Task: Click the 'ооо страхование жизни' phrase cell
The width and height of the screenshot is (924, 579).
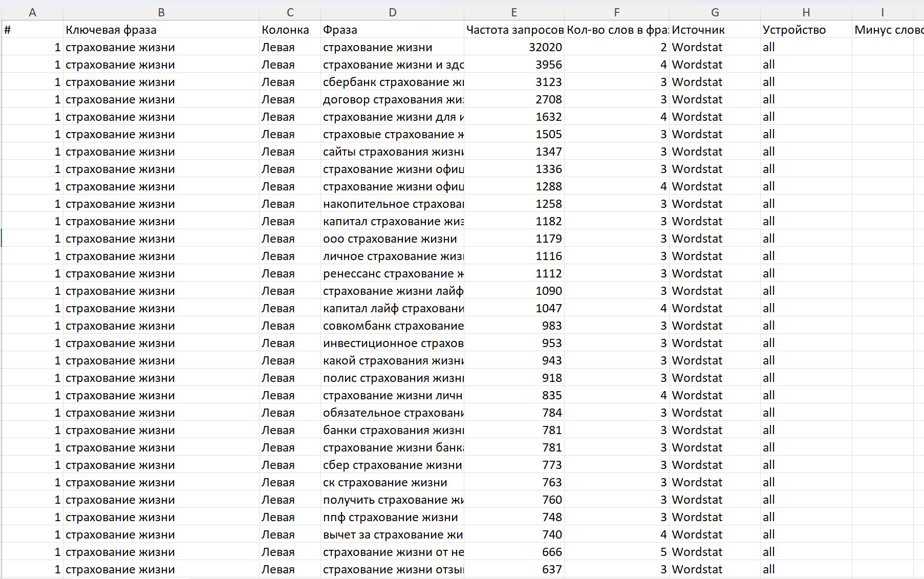Action: click(392, 239)
